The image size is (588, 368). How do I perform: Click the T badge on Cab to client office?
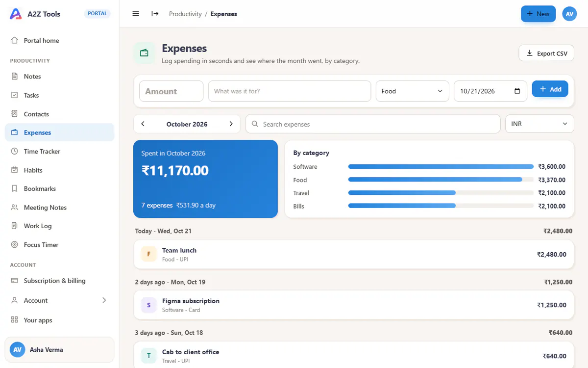tap(148, 356)
